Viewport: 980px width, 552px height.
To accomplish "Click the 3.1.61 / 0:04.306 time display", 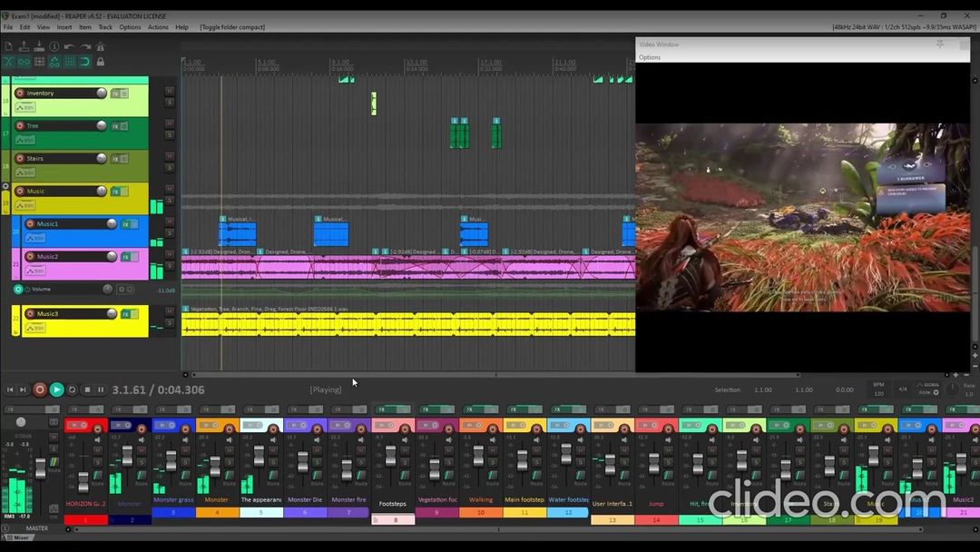I will [x=158, y=389].
